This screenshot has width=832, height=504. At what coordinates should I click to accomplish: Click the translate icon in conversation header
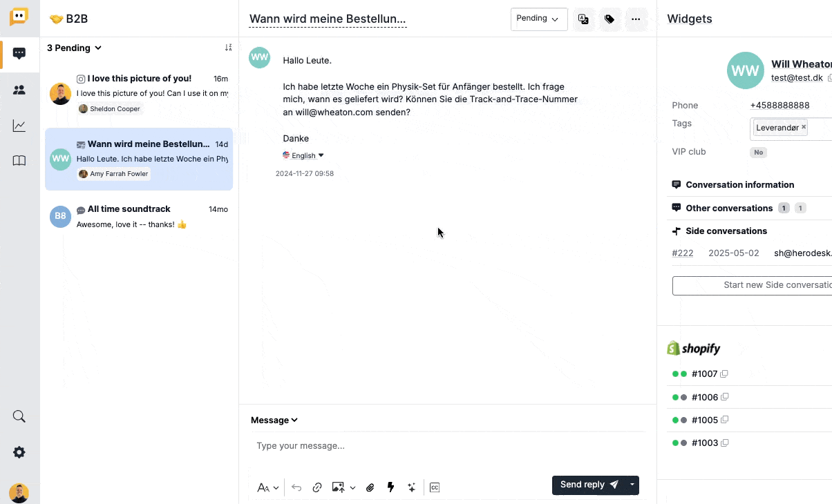[x=583, y=19]
